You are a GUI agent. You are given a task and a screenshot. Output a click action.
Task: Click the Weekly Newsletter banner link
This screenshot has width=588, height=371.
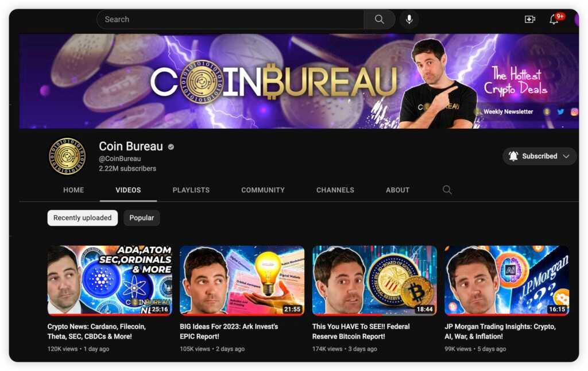pyautogui.click(x=508, y=112)
